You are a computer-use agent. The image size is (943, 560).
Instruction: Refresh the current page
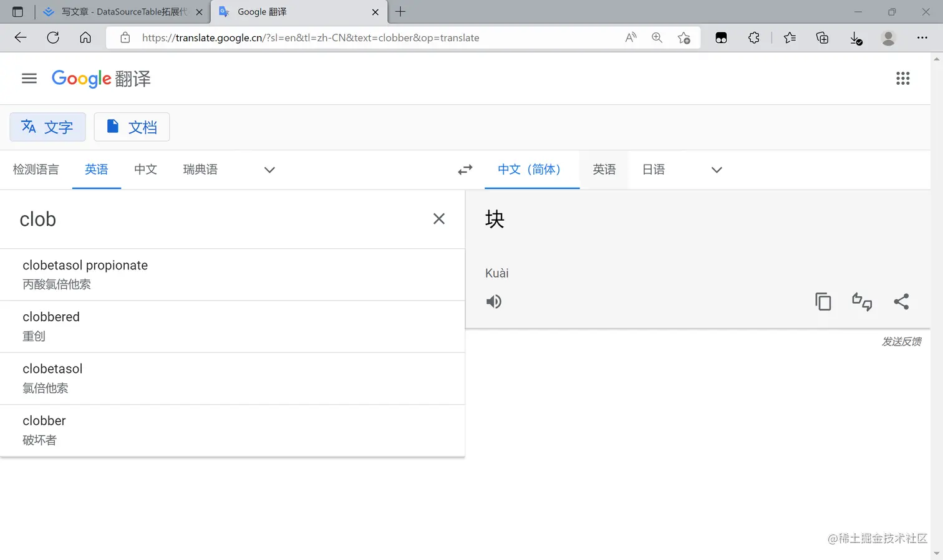tap(53, 37)
